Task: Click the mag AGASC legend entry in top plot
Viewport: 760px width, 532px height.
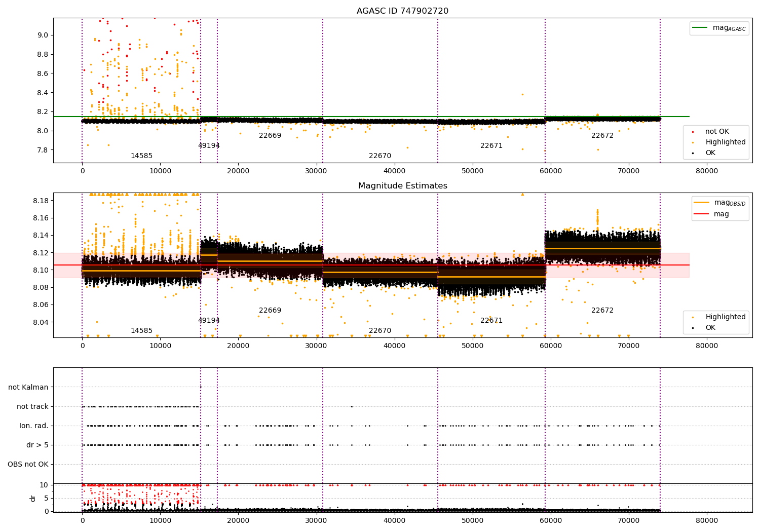Action: click(719, 28)
